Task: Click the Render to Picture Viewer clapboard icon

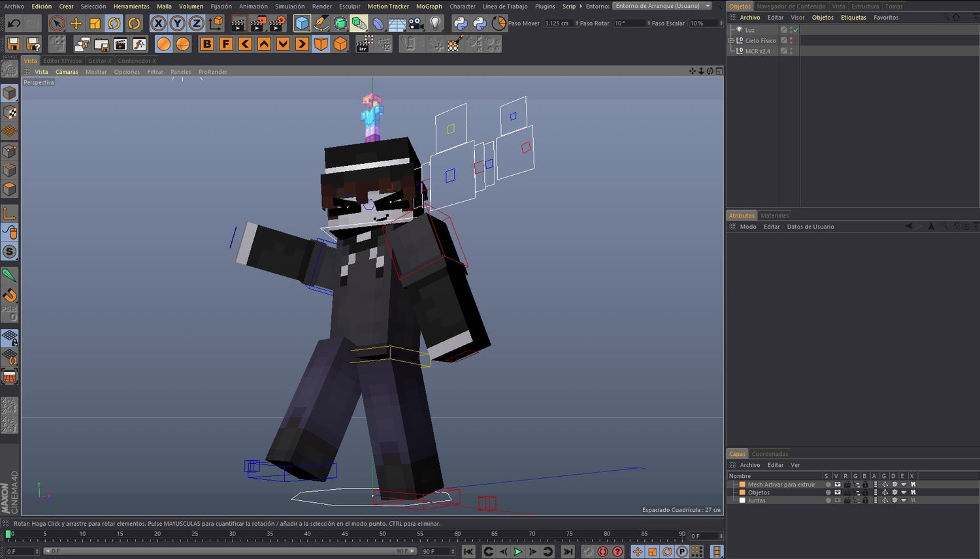Action: (257, 23)
